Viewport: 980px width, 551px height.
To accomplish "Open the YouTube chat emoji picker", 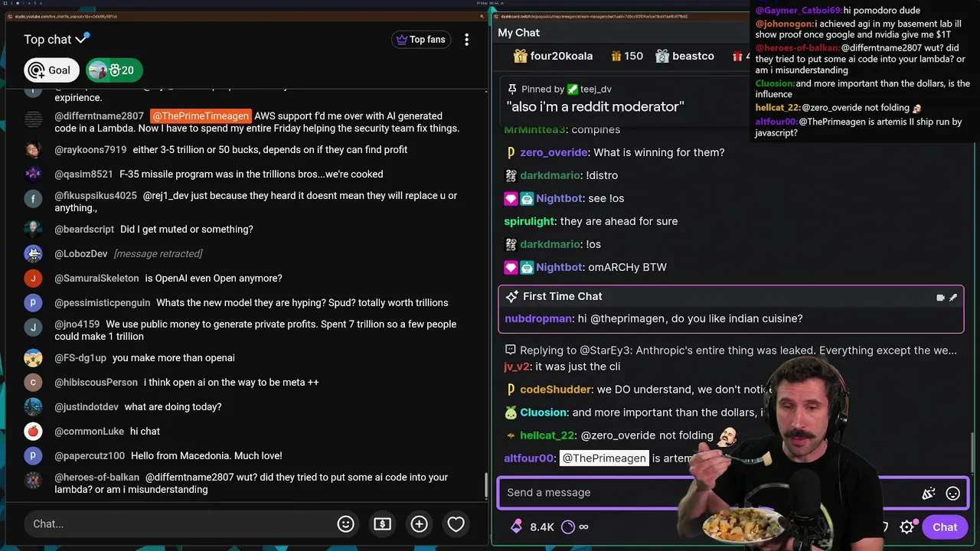I will click(345, 524).
